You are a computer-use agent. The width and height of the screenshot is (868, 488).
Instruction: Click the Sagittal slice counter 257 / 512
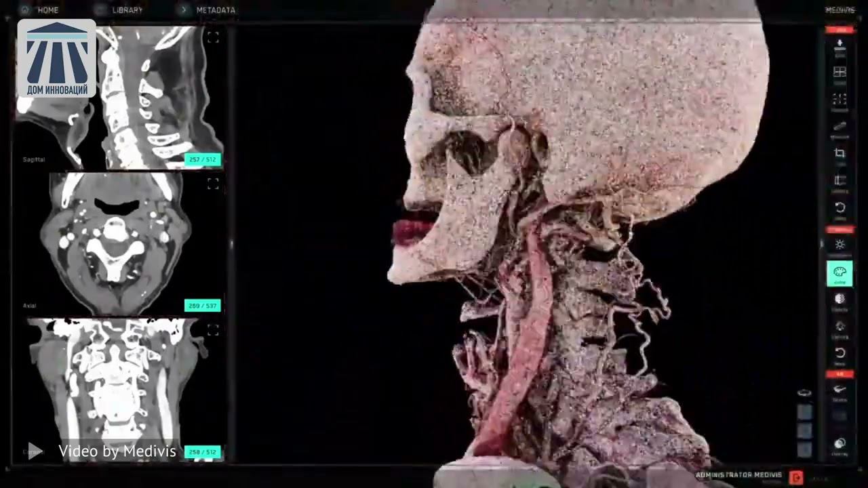[x=203, y=160]
